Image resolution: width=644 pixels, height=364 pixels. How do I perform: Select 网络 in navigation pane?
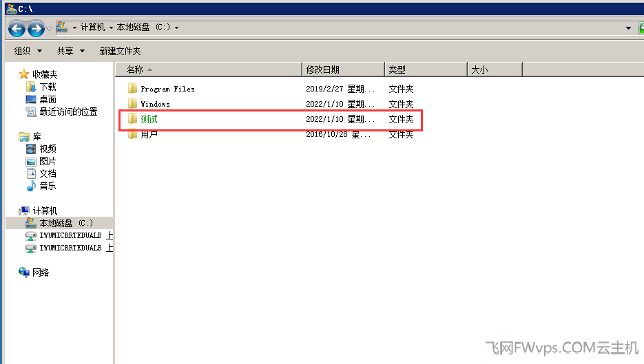[x=41, y=272]
